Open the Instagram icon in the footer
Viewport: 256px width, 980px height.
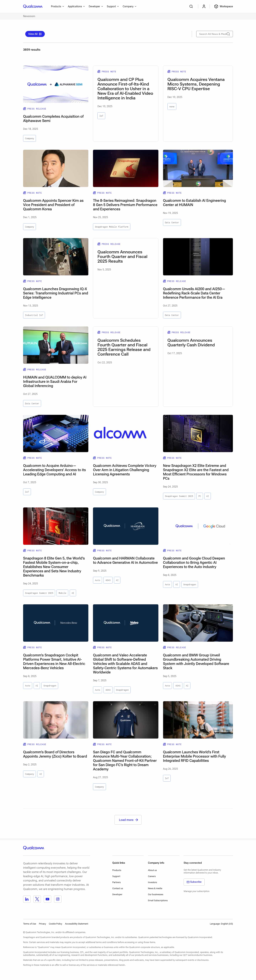(x=58, y=899)
